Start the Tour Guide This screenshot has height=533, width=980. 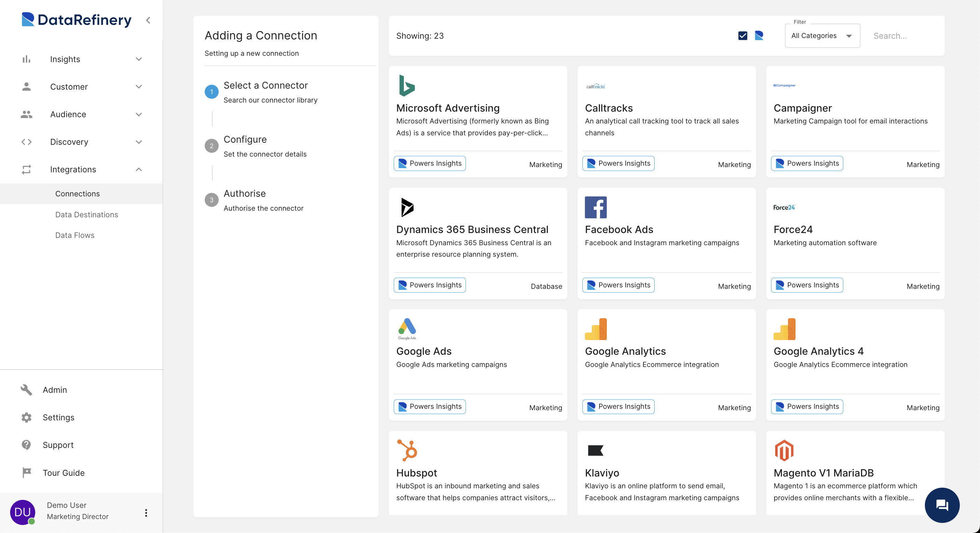pos(63,473)
